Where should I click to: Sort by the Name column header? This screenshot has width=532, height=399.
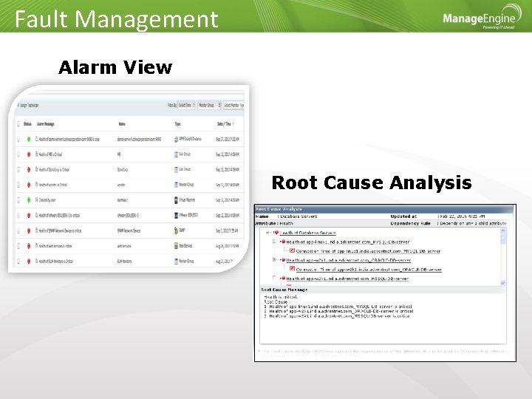coord(122,124)
